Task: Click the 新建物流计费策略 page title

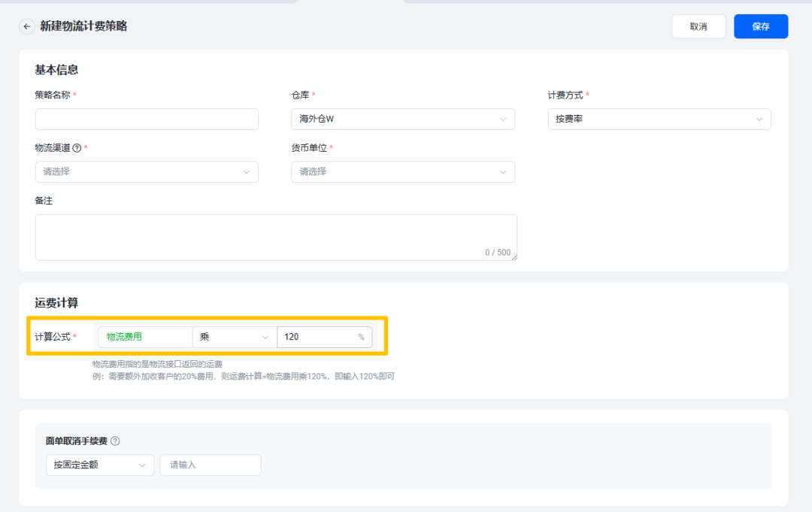Action: tap(83, 26)
